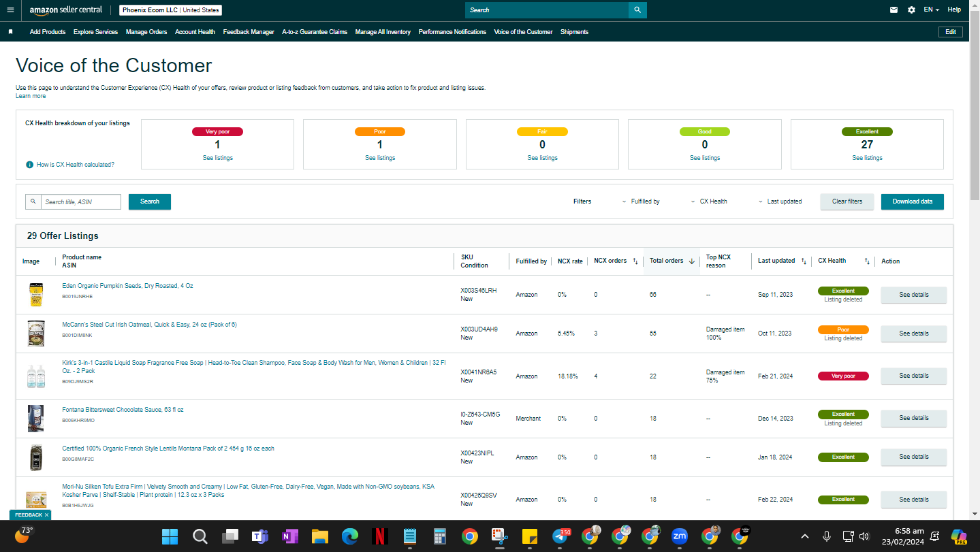
Task: Sort by the CX Health column arrows
Action: coord(867,261)
